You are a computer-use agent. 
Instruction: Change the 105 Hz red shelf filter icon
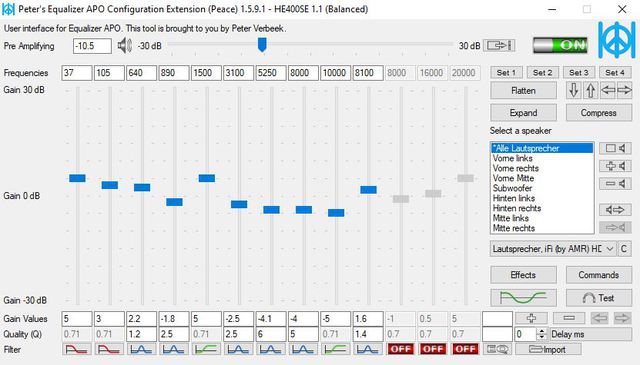tap(109, 349)
